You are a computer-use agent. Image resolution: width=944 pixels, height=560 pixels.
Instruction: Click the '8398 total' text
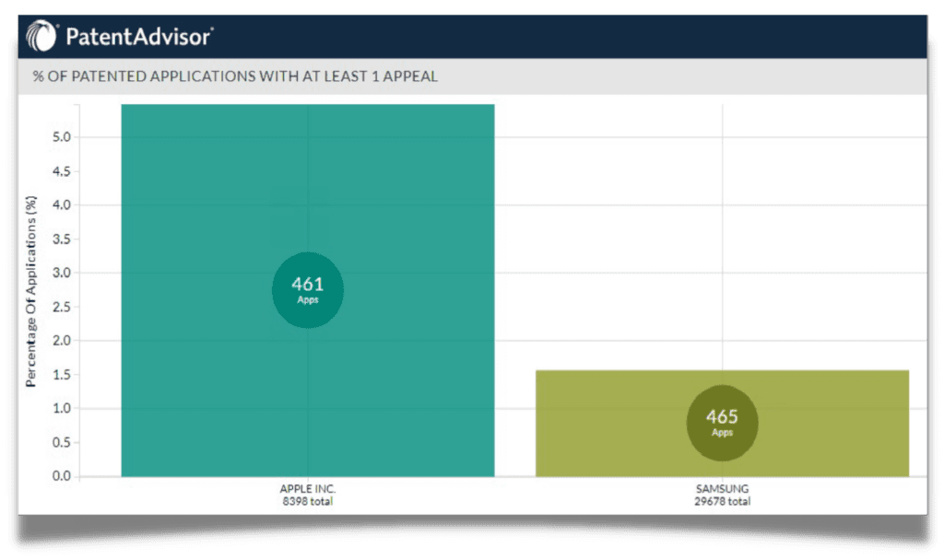308,502
